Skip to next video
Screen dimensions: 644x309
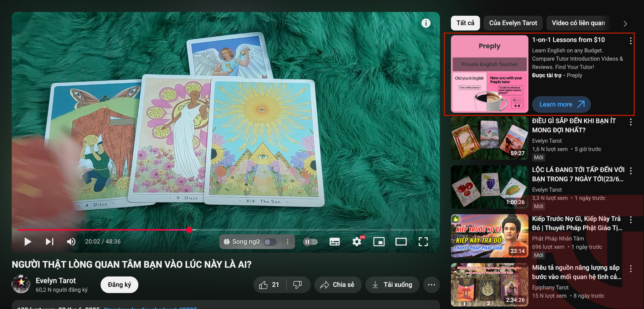click(49, 241)
